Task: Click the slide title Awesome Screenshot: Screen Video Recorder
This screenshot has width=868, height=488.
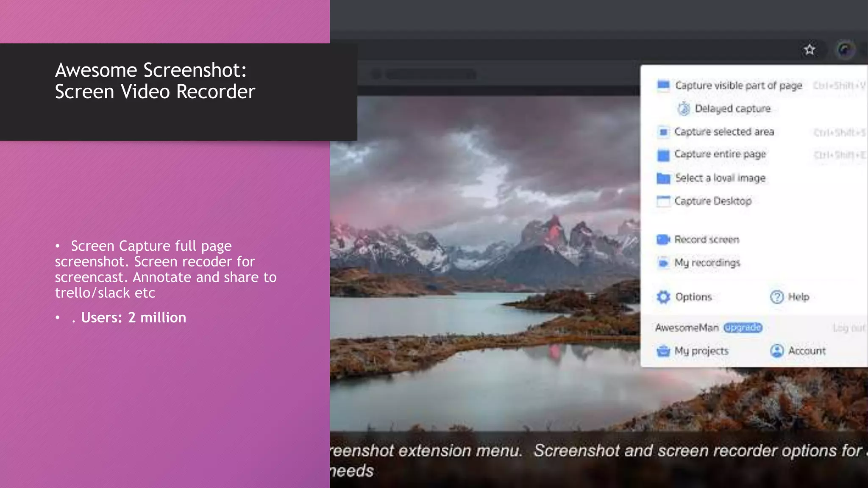Action: coord(155,80)
